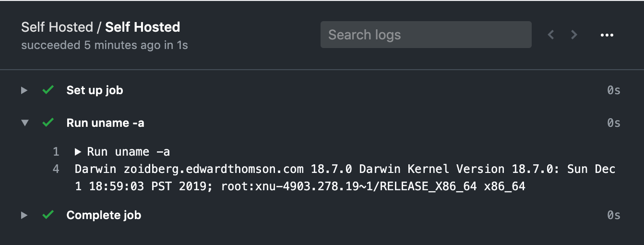Click log line number 1
The height and width of the screenshot is (245, 644).
[56, 152]
